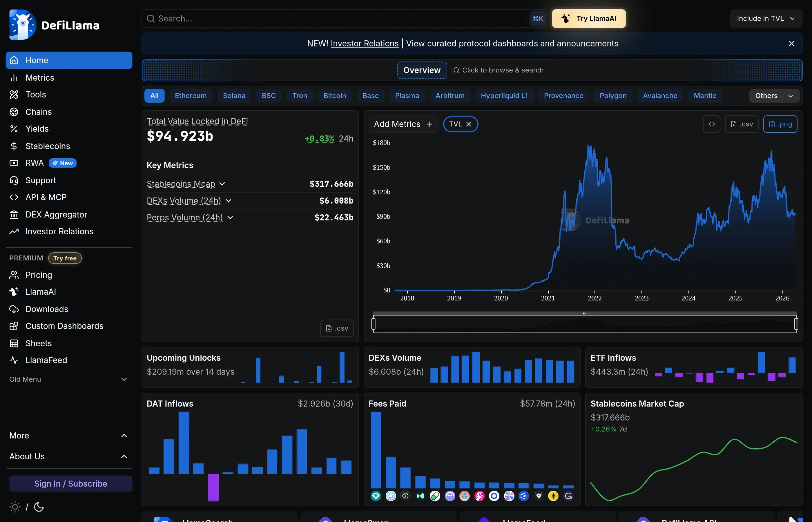
Task: Click the Try free premium badge
Action: [65, 258]
